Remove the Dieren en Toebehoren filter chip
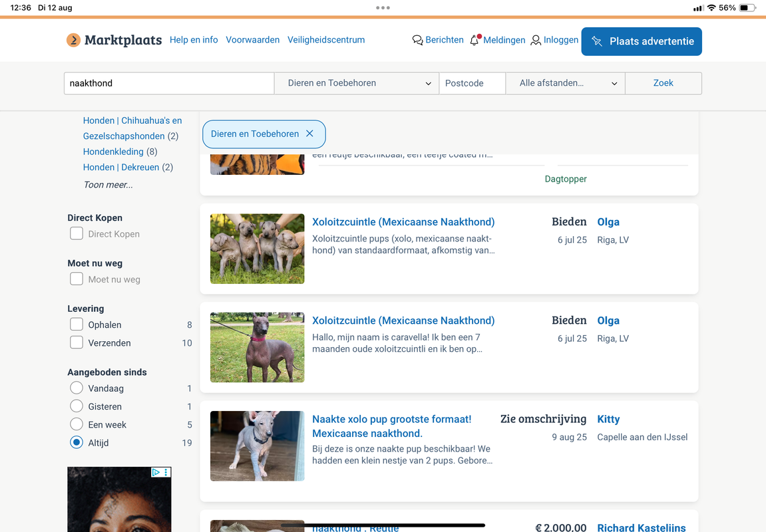The height and width of the screenshot is (532, 766). [309, 134]
